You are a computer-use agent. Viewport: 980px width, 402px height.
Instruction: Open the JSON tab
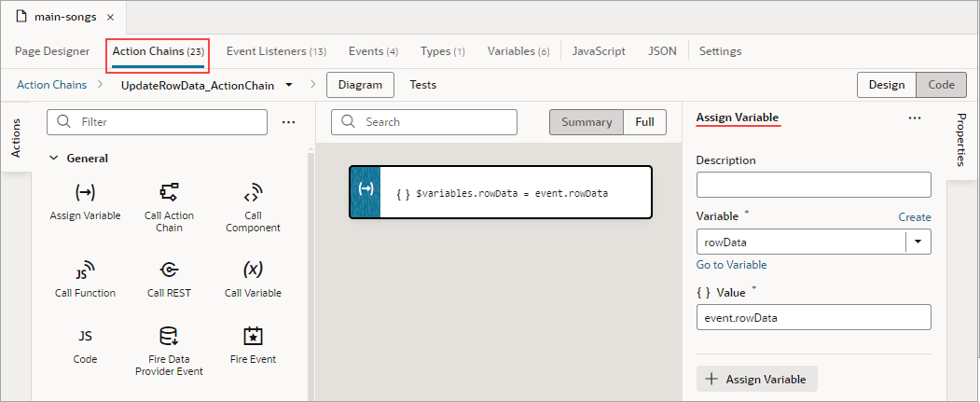pyautogui.click(x=662, y=51)
